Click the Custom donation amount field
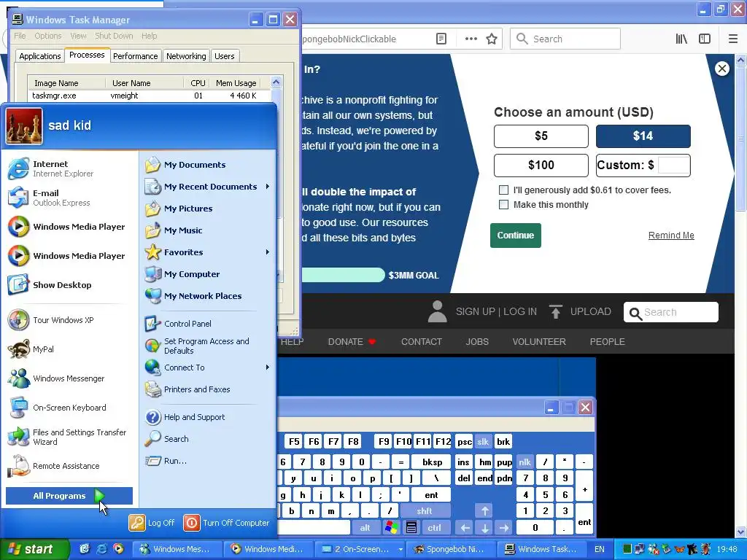The width and height of the screenshot is (747, 560). pyautogui.click(x=673, y=166)
